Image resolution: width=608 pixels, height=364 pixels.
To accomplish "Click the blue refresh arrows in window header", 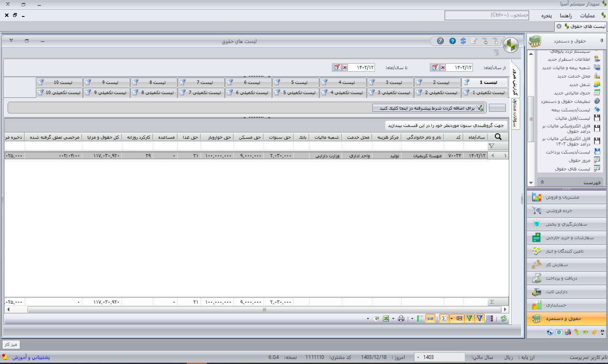I will [463, 41].
